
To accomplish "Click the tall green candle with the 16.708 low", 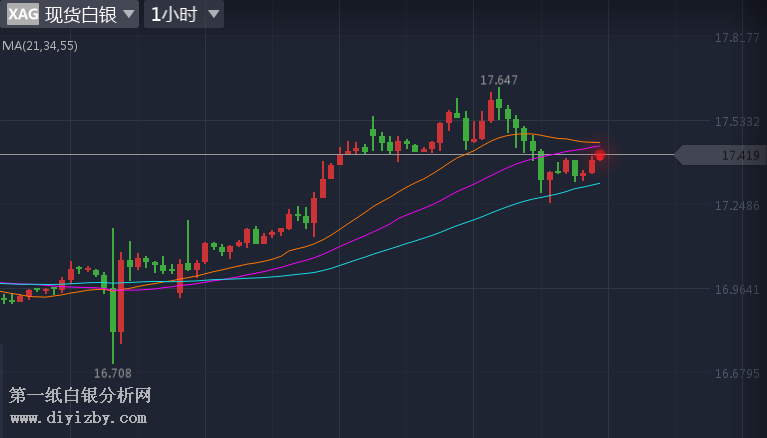I will click(113, 300).
